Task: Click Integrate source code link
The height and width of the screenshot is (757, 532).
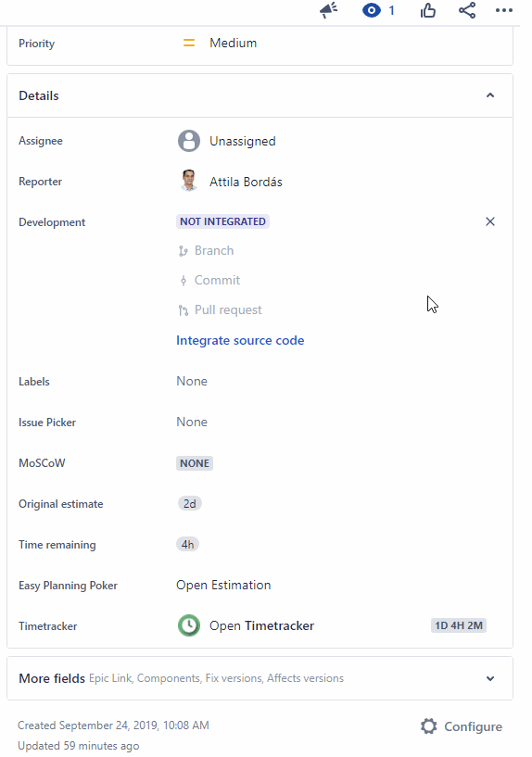Action: point(240,340)
